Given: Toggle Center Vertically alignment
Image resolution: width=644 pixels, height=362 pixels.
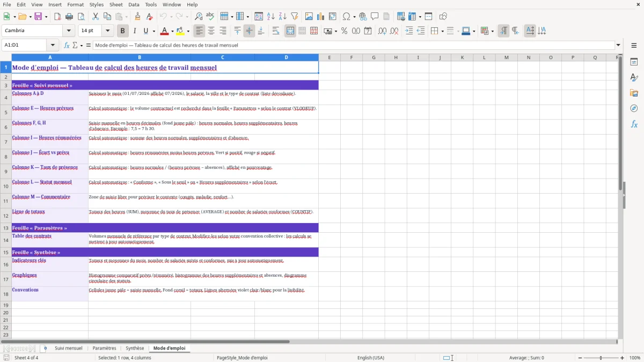Looking at the screenshot, I should [249, 31].
